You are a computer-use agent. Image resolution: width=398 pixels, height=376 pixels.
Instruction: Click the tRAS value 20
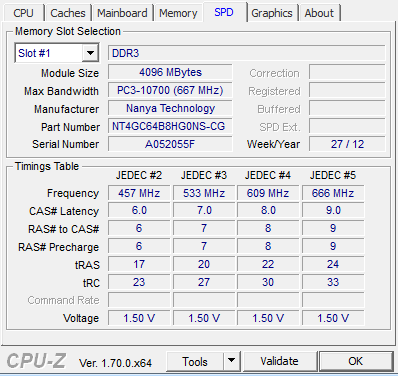(x=204, y=264)
